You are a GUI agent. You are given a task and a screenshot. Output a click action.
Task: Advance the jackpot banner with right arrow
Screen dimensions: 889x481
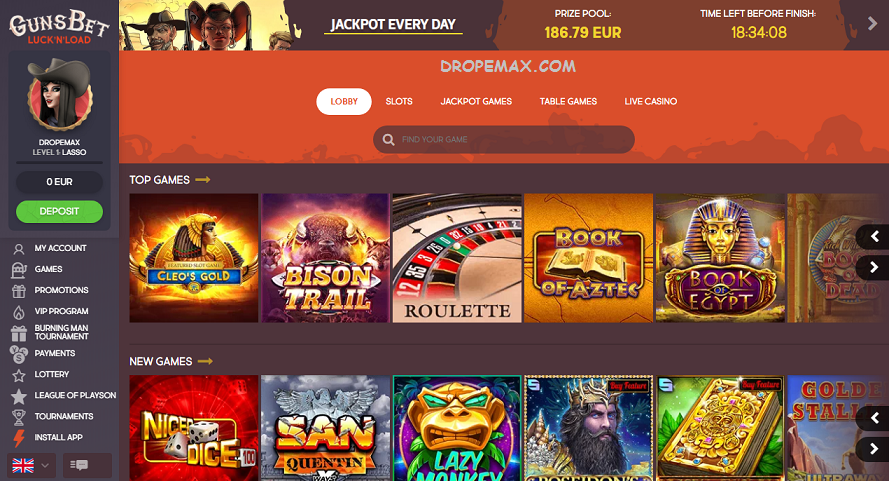pyautogui.click(x=873, y=23)
